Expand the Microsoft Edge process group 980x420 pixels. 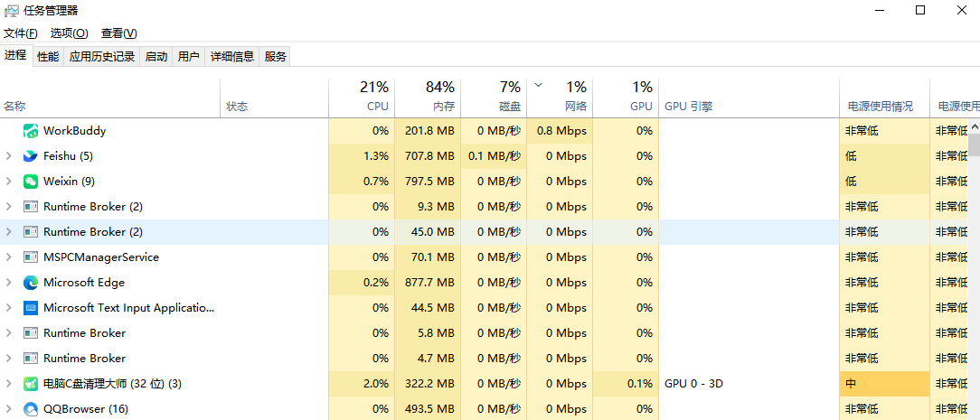click(9, 283)
